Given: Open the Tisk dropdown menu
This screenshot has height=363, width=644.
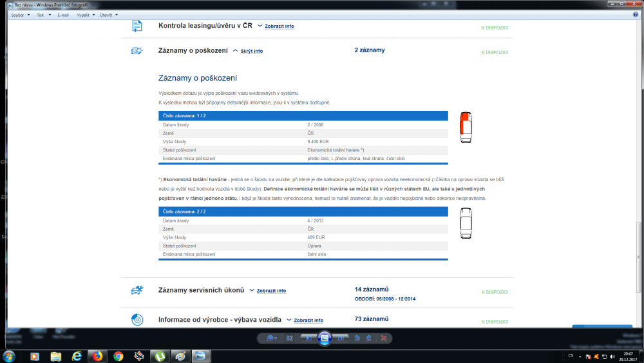Looking at the screenshot, I should (44, 15).
